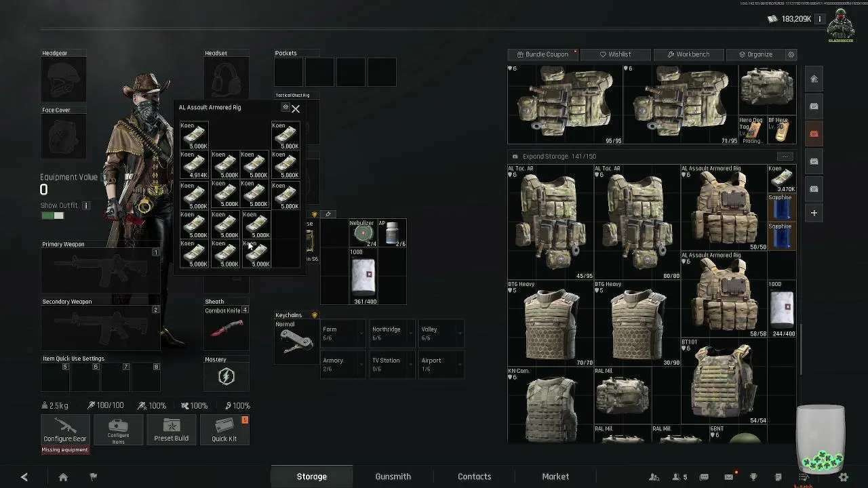Select the red highlighted stash page icon
Viewport: 868px width, 488px height.
(x=814, y=134)
